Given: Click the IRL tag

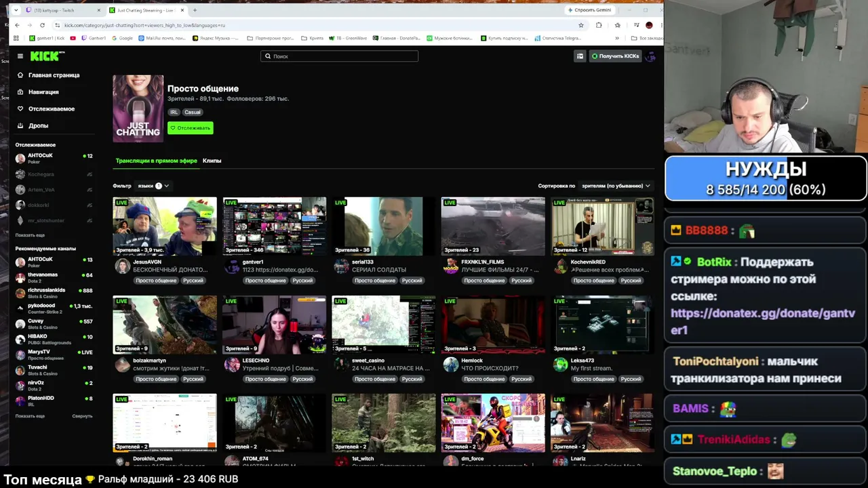Looking at the screenshot, I should [x=174, y=112].
